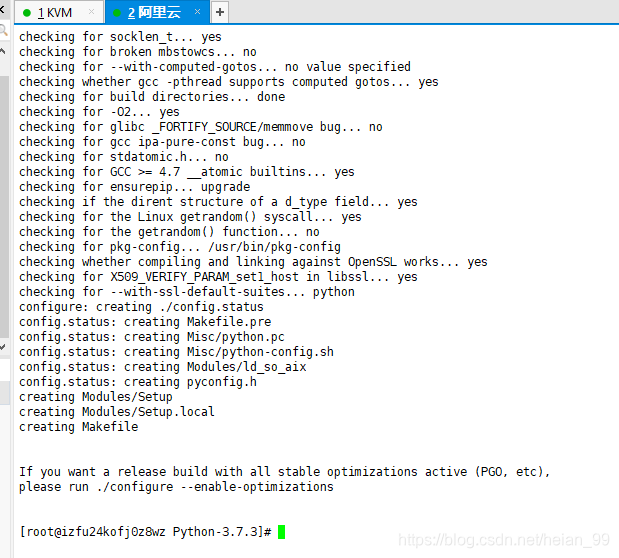Image resolution: width=619 pixels, height=558 pixels.
Task: Click the left panel's scrollbar thumb
Action: pyautogui.click(x=4, y=206)
